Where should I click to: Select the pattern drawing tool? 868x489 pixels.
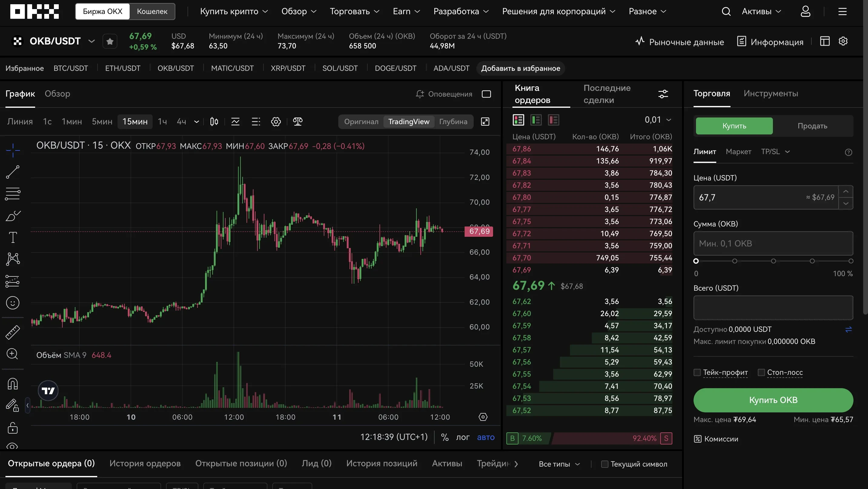point(13,259)
